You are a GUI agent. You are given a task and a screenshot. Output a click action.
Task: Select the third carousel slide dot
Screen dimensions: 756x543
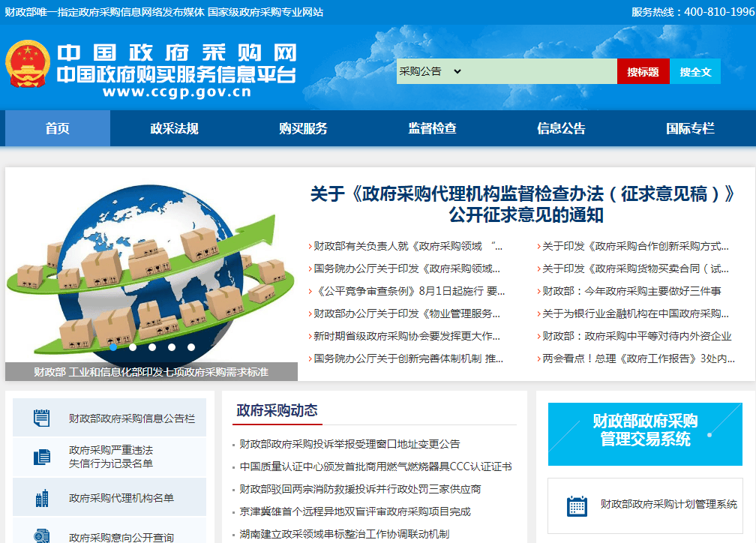click(x=152, y=346)
